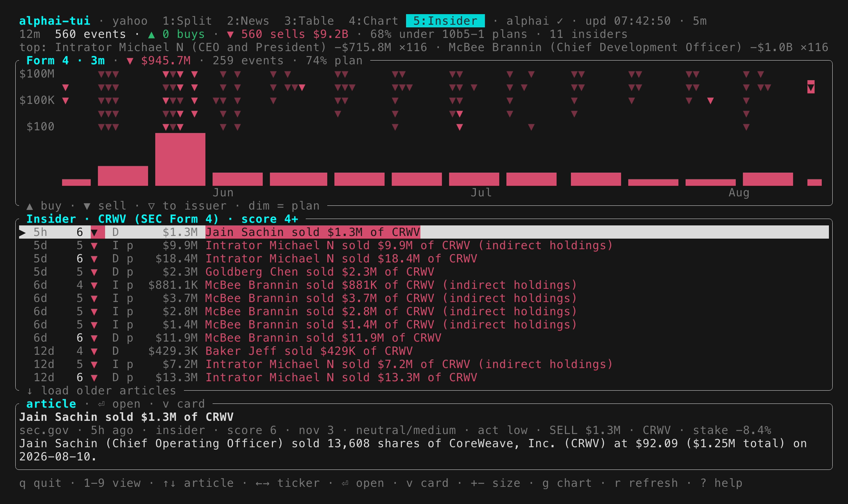Open the 2:News tab
The image size is (848, 504).
[248, 21]
